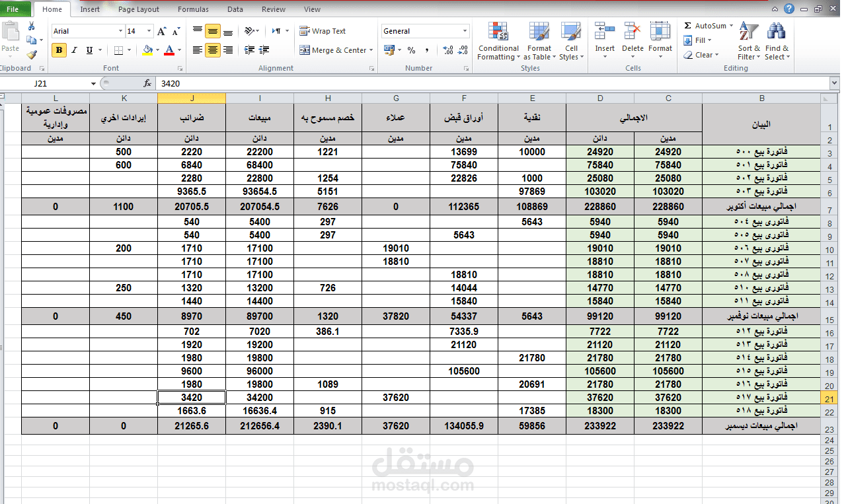Set Top Align for cell

[198, 31]
